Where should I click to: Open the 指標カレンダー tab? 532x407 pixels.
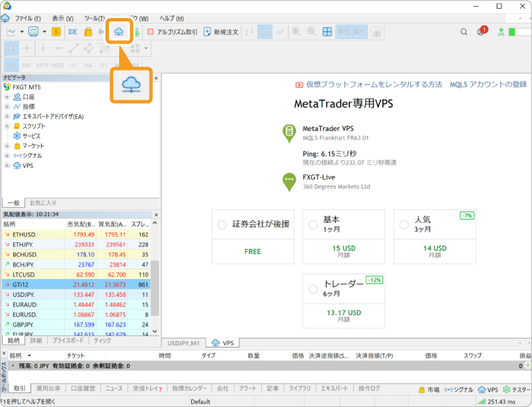[189, 389]
